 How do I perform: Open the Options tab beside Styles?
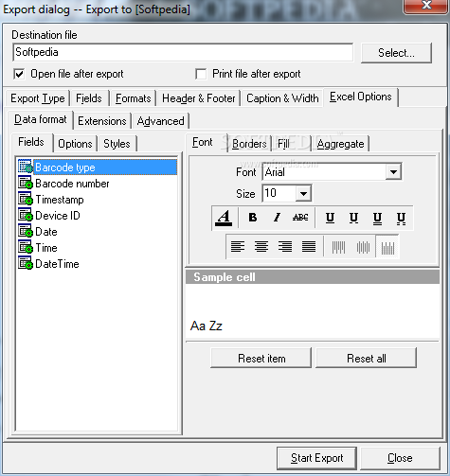point(75,144)
